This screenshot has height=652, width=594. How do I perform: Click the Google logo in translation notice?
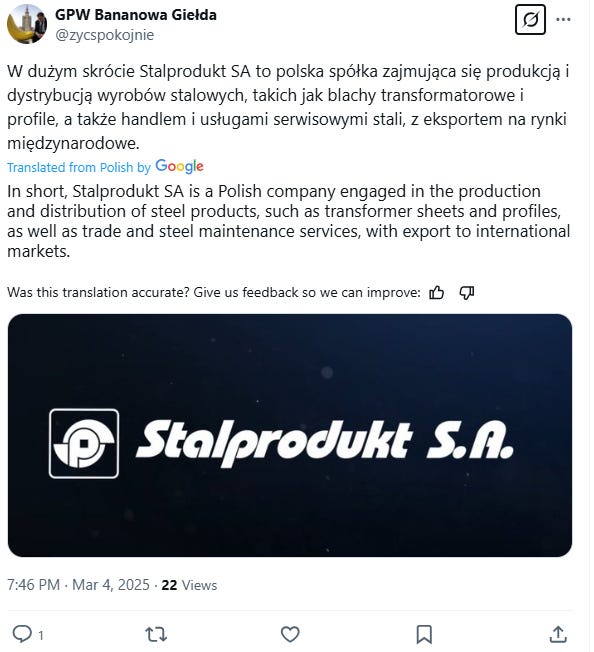(179, 166)
